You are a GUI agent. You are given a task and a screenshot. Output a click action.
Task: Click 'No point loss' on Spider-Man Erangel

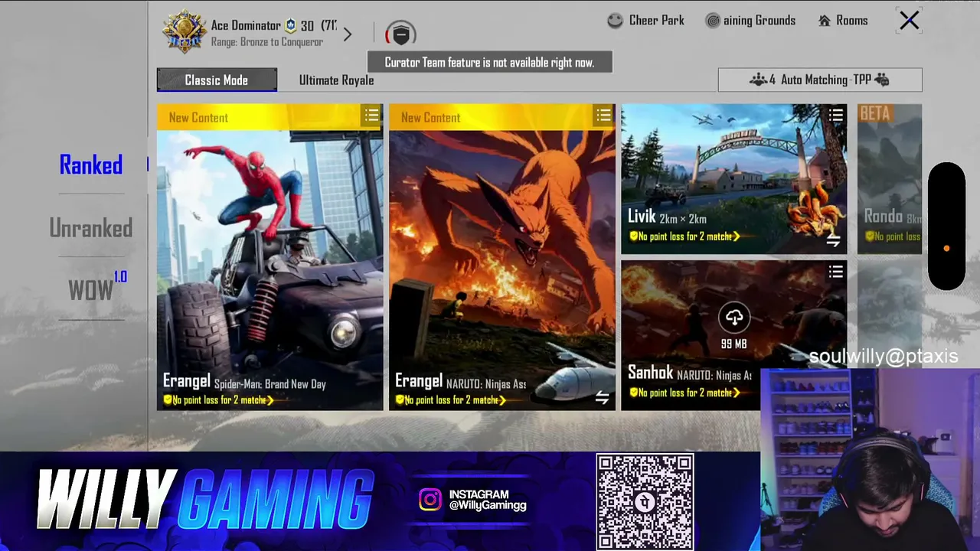coord(218,400)
